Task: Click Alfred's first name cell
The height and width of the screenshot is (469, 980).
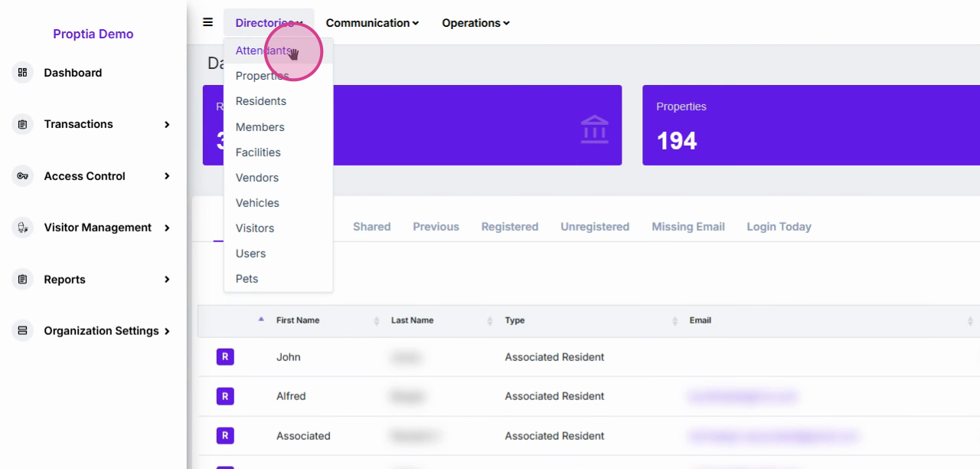Action: point(291,396)
